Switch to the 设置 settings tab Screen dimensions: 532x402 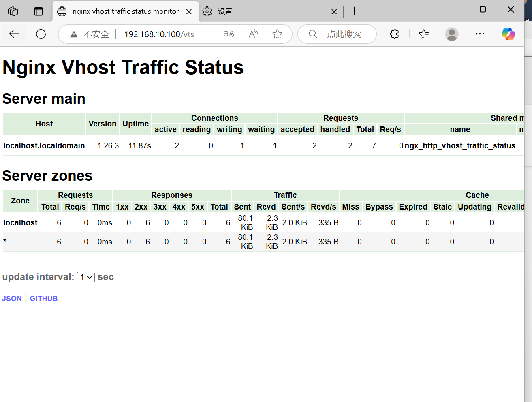269,11
